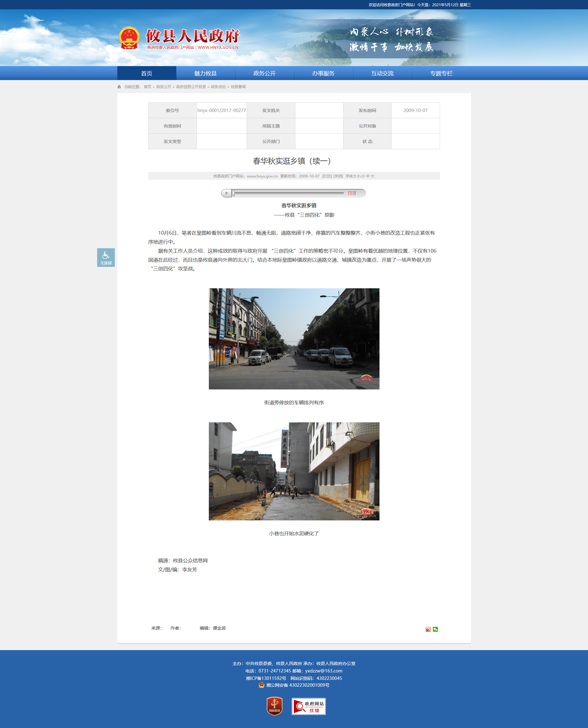The height and width of the screenshot is (728, 588).
Task: Select 魅力攸县 in the main menu
Action: click(x=206, y=74)
